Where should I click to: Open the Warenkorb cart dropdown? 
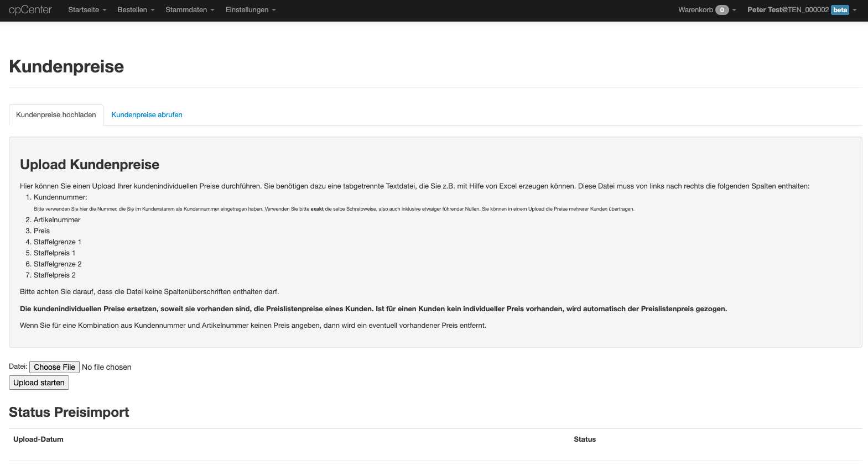pyautogui.click(x=707, y=10)
